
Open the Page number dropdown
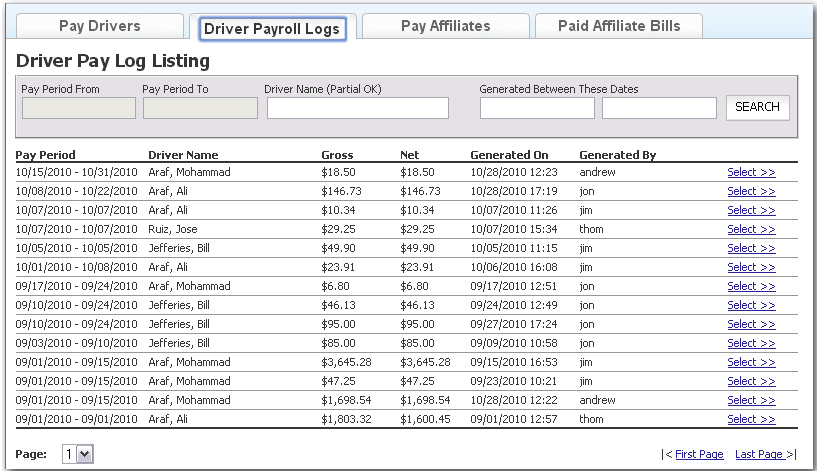click(78, 454)
